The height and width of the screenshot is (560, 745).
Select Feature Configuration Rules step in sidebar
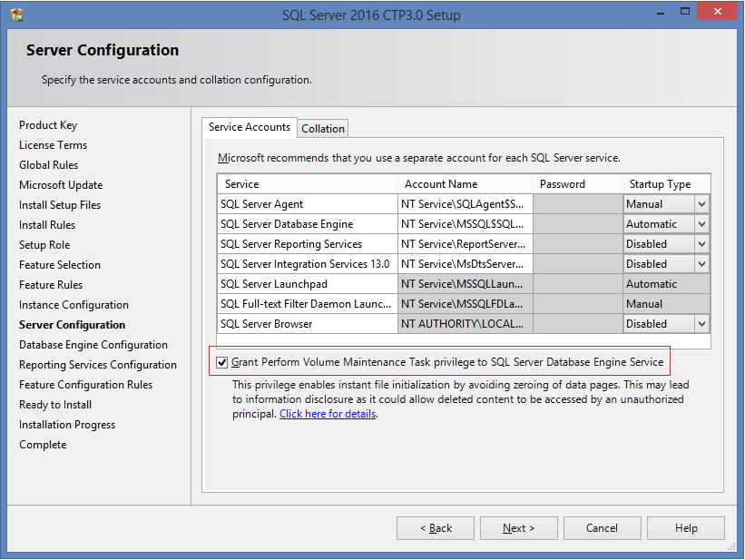[85, 385]
